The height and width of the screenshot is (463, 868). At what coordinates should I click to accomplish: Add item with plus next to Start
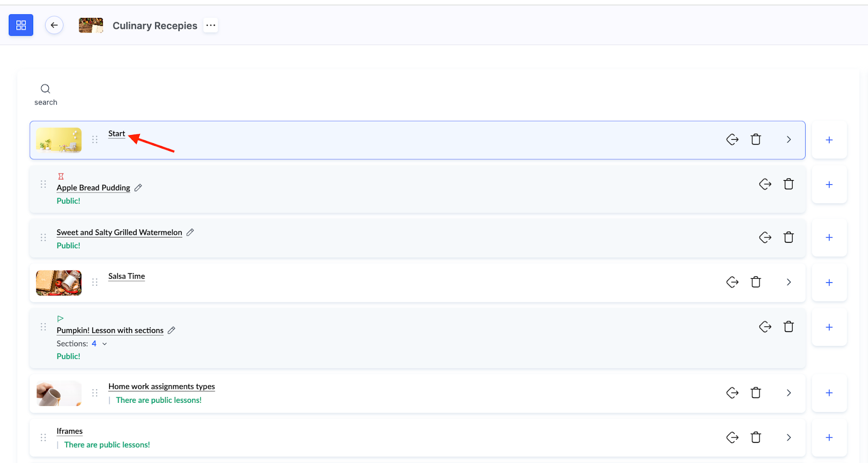[829, 140]
